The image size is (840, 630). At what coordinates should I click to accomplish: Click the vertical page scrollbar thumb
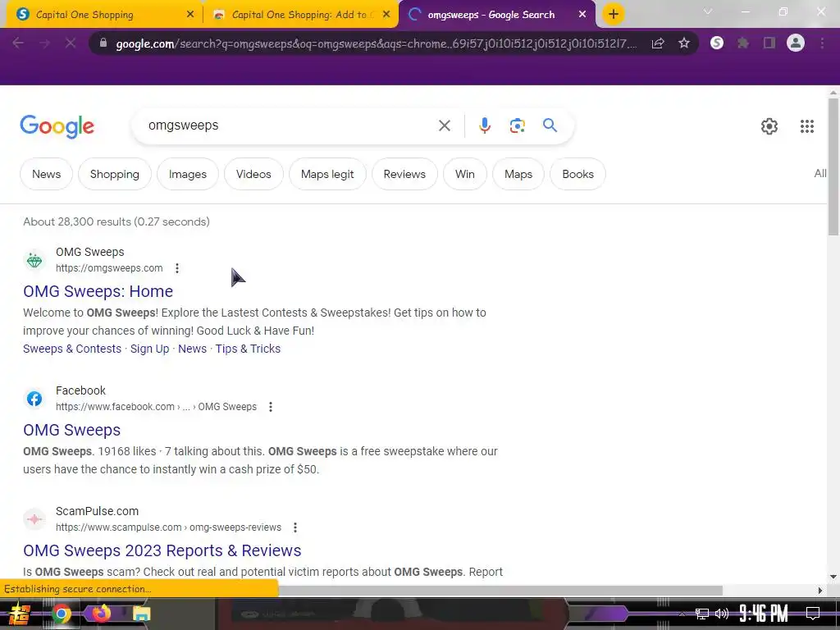(x=833, y=166)
